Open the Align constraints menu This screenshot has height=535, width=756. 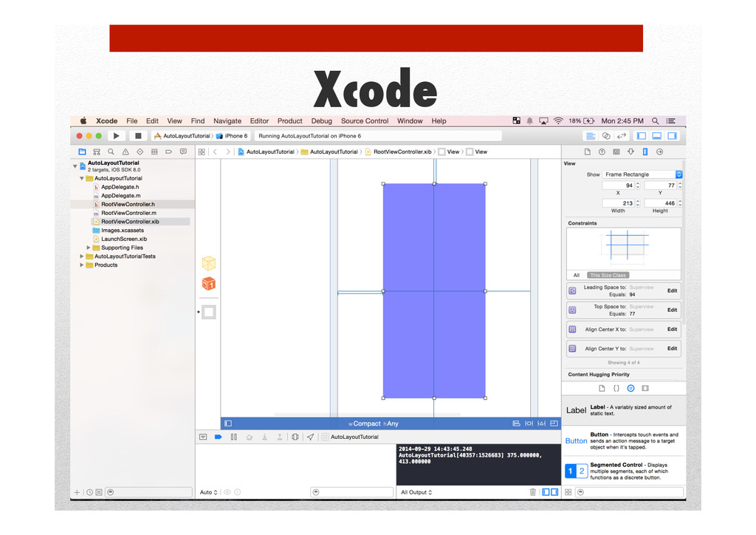[516, 423]
